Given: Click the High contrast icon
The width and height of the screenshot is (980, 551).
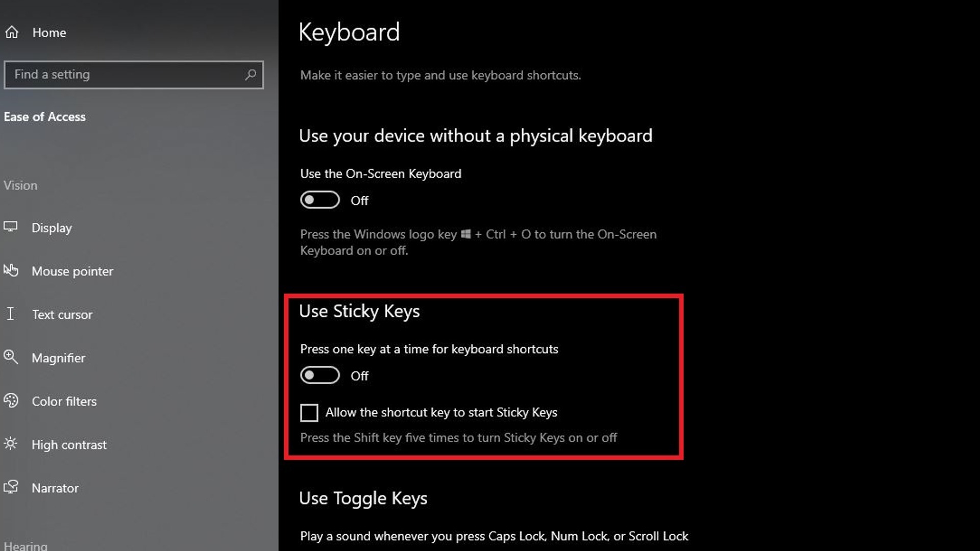Looking at the screenshot, I should [11, 444].
